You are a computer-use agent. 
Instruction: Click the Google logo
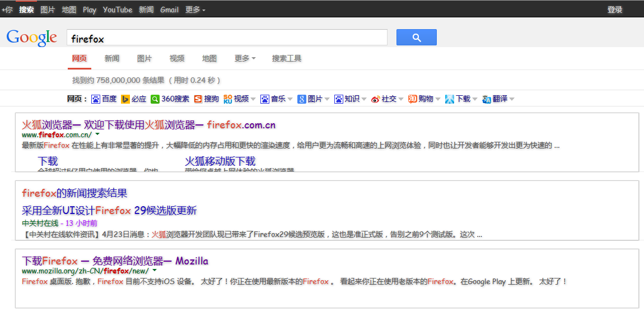31,38
